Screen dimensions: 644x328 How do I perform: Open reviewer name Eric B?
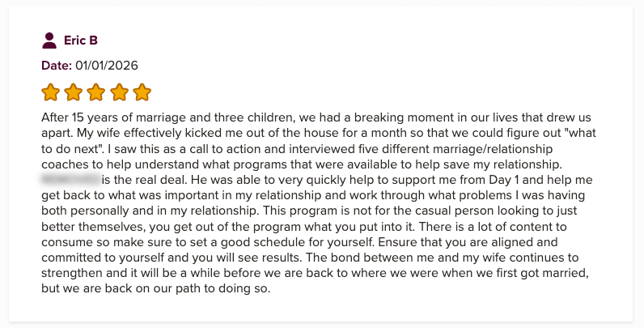tap(81, 40)
